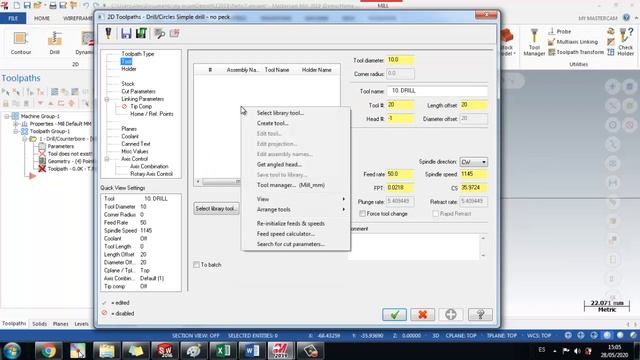Screen dimensions: 640x360
Task: Collapse the Axis Control tree node
Action: (107, 159)
